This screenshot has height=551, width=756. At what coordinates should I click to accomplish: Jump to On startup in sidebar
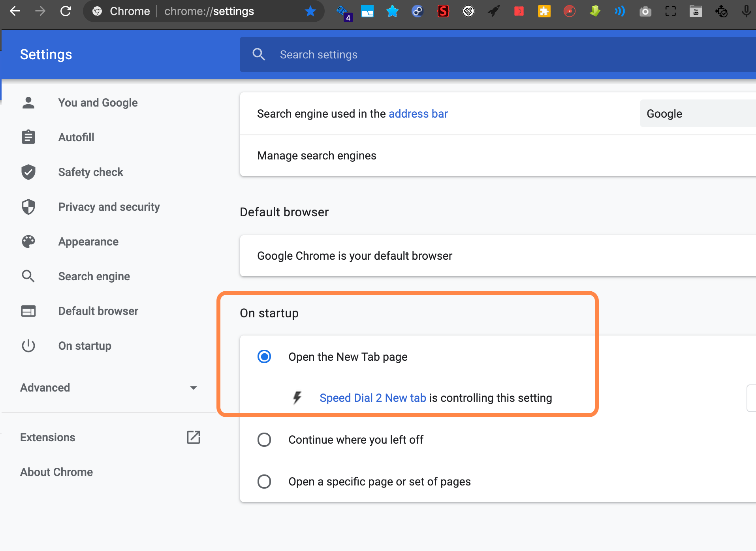[x=85, y=346]
